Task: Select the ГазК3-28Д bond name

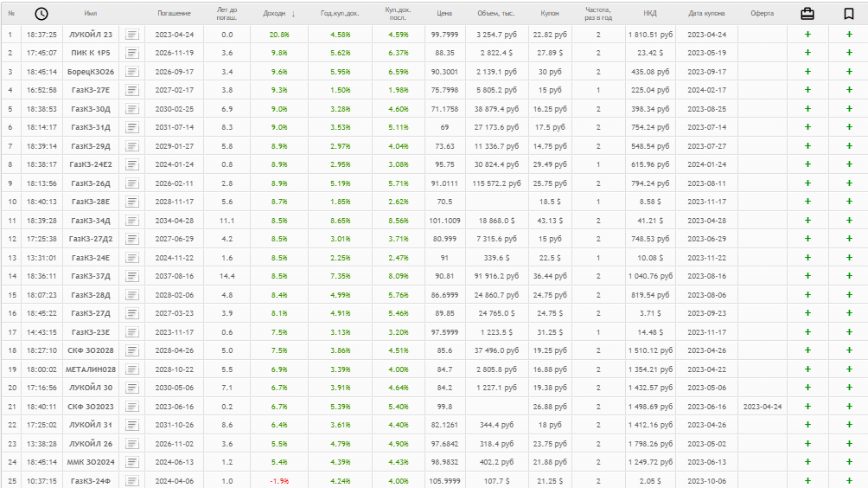Action: coord(90,295)
